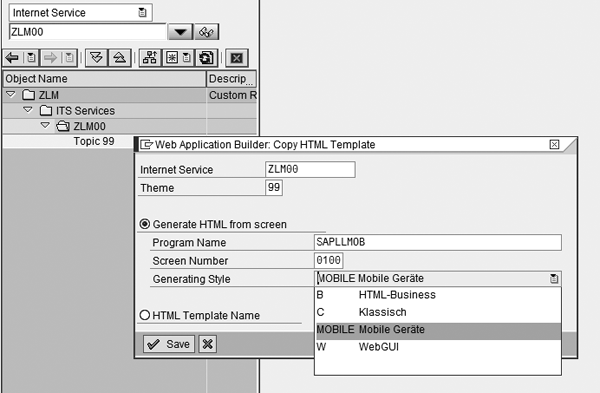Choose Klassisch generating style
Screen dimensions: 600x393
click(438, 312)
